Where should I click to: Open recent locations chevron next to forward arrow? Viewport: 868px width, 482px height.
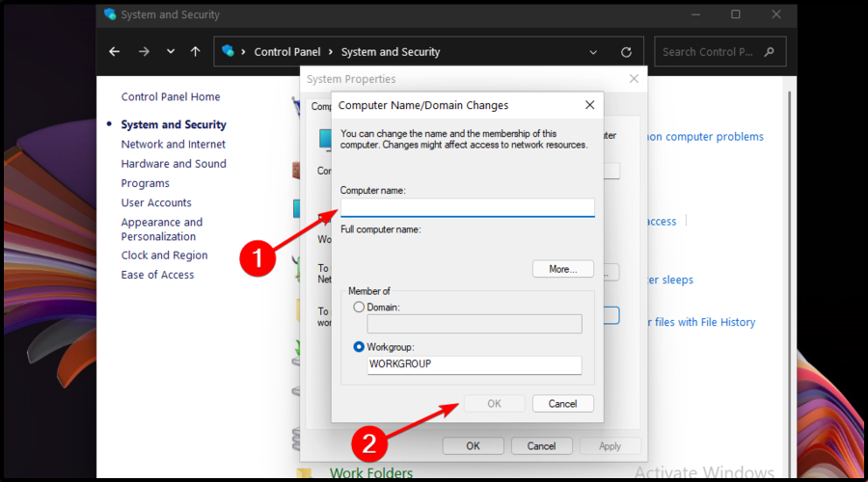click(x=171, y=51)
